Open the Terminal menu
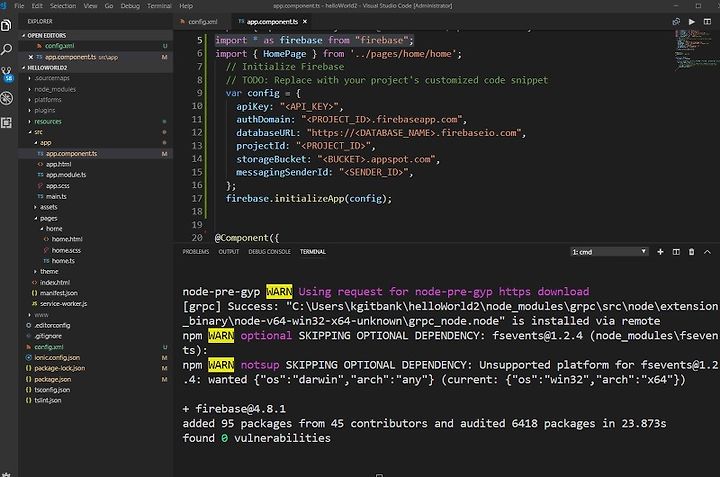The width and height of the screenshot is (720, 477). pyautogui.click(x=159, y=6)
